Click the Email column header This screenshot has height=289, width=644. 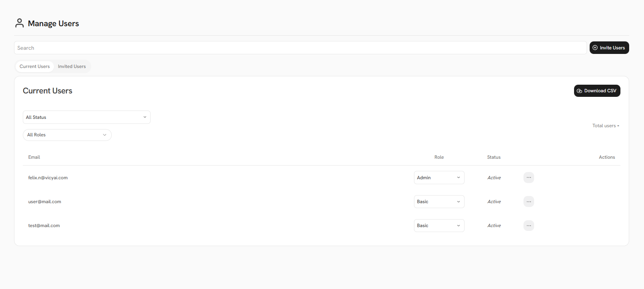[x=34, y=157]
